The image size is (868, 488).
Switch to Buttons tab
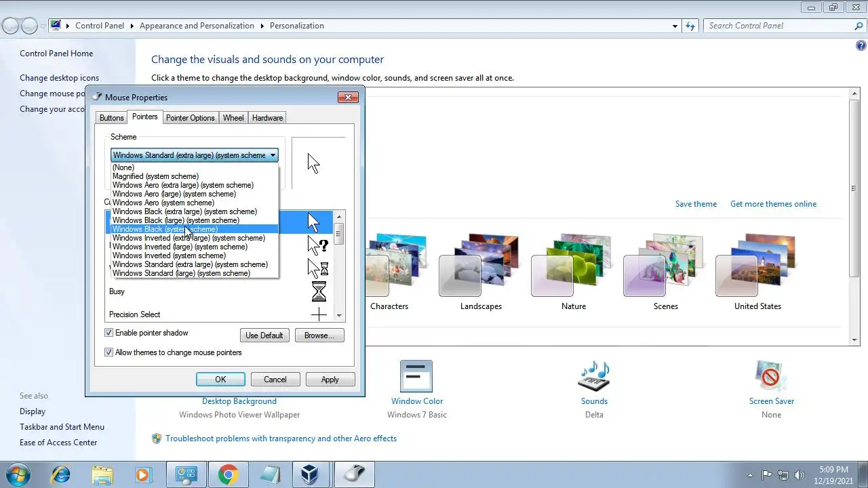coord(112,118)
